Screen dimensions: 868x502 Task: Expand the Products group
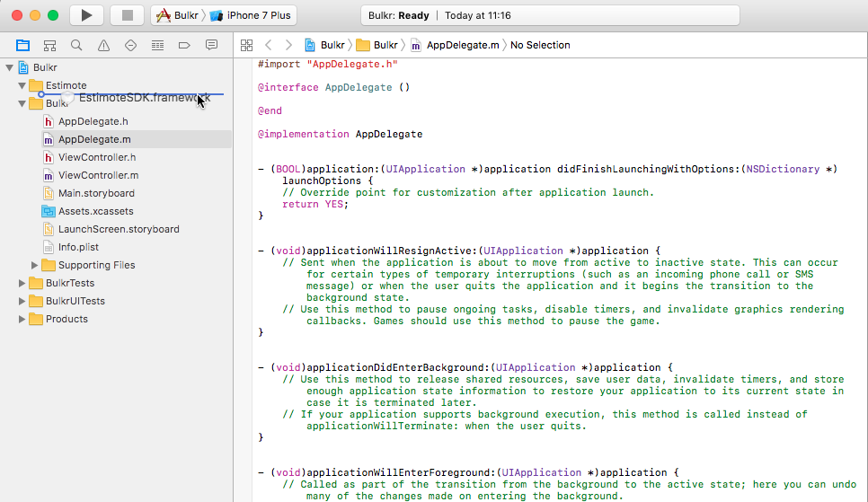(22, 320)
